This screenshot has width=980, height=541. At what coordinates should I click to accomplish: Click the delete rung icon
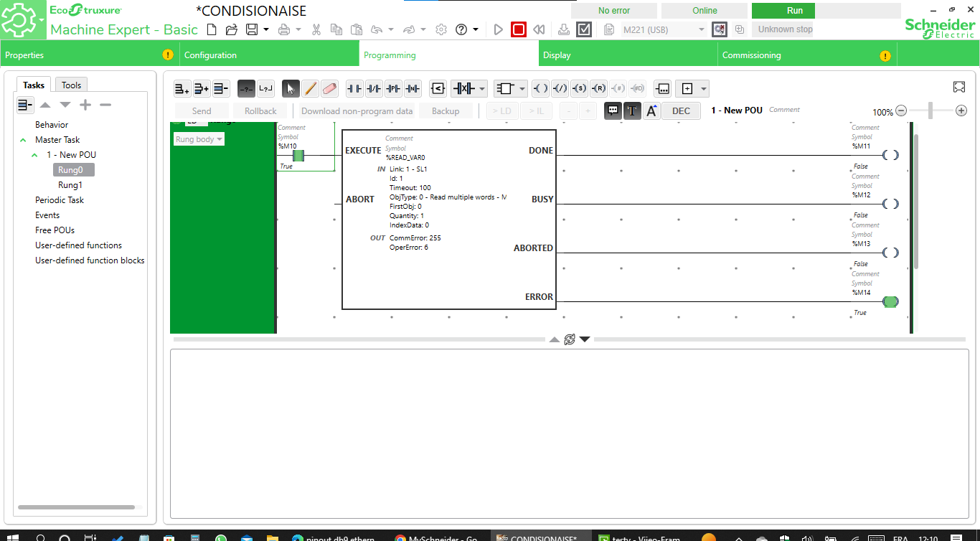[221, 88]
